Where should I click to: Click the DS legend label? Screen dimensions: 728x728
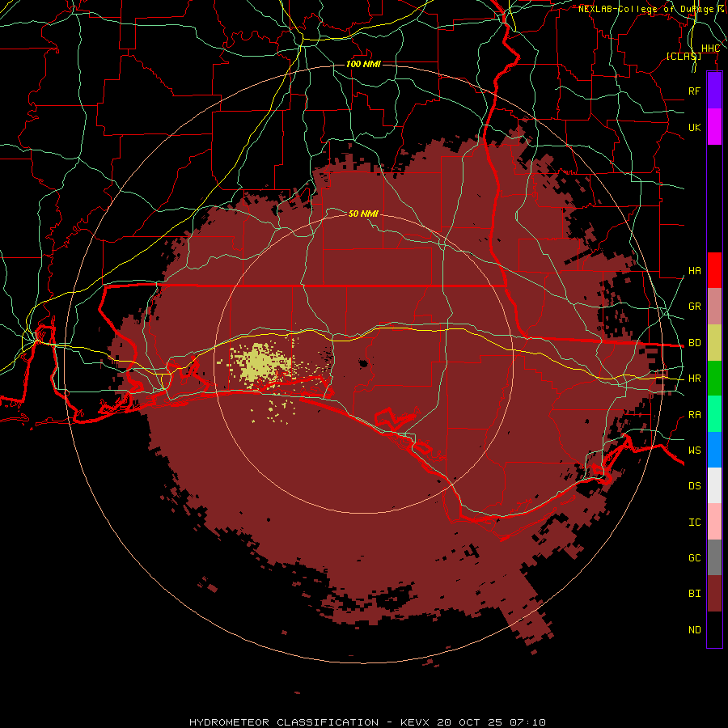coord(694,486)
